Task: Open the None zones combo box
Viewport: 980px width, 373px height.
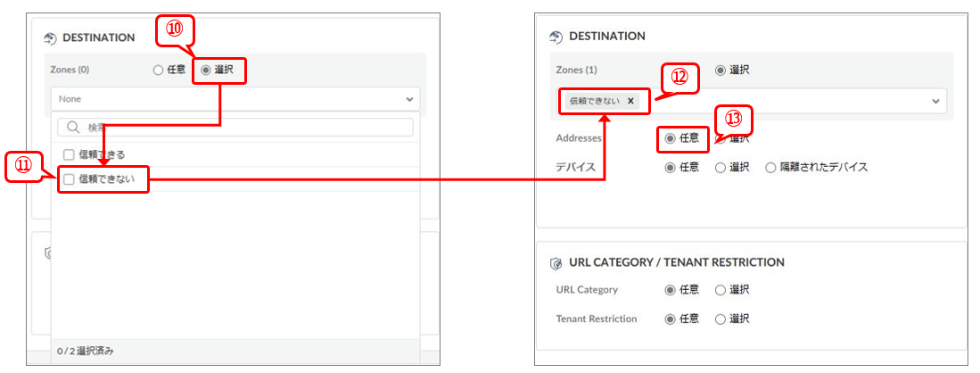Action: (223, 99)
